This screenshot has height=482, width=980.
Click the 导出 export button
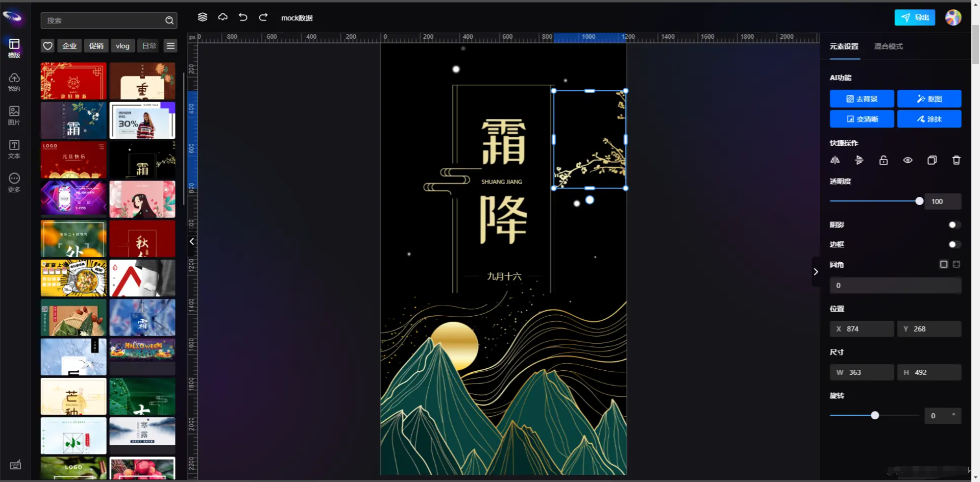(x=915, y=17)
